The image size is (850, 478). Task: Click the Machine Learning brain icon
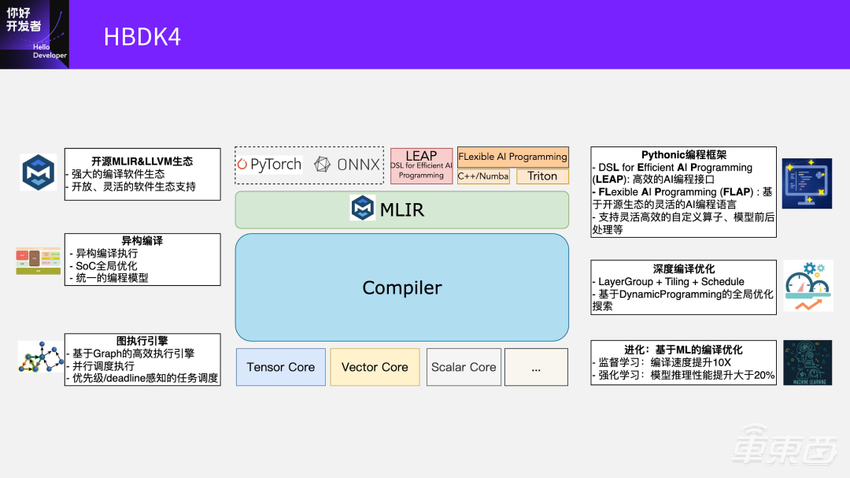[x=807, y=362]
